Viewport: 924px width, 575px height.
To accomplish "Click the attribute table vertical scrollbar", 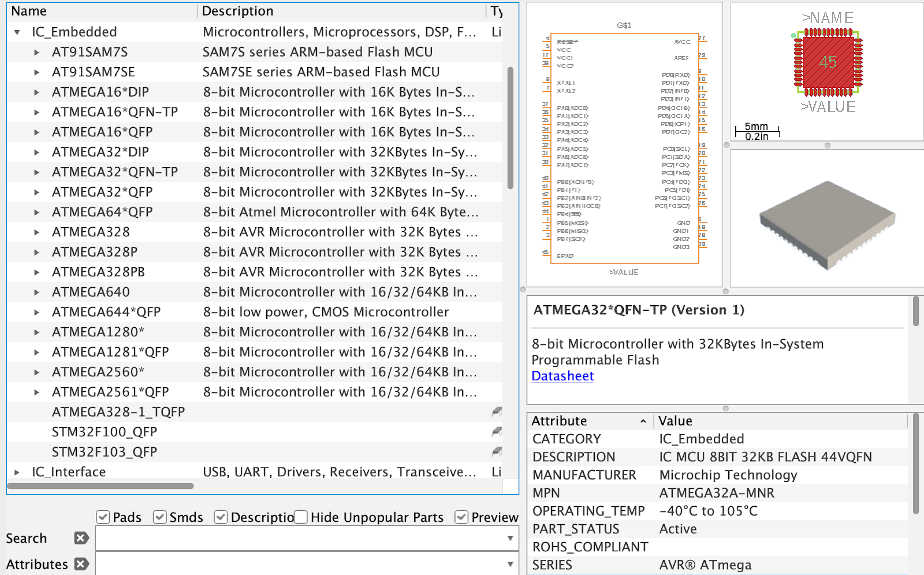I will pos(915,463).
